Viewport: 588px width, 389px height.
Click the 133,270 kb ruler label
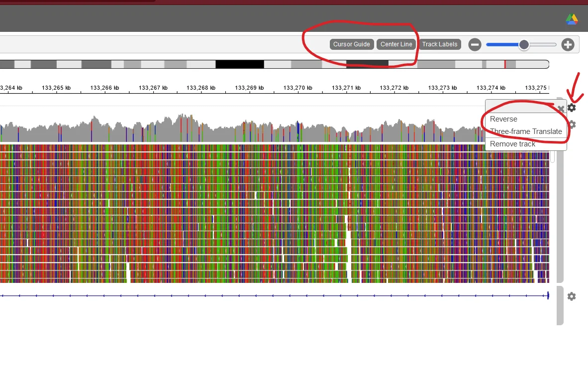pos(297,88)
